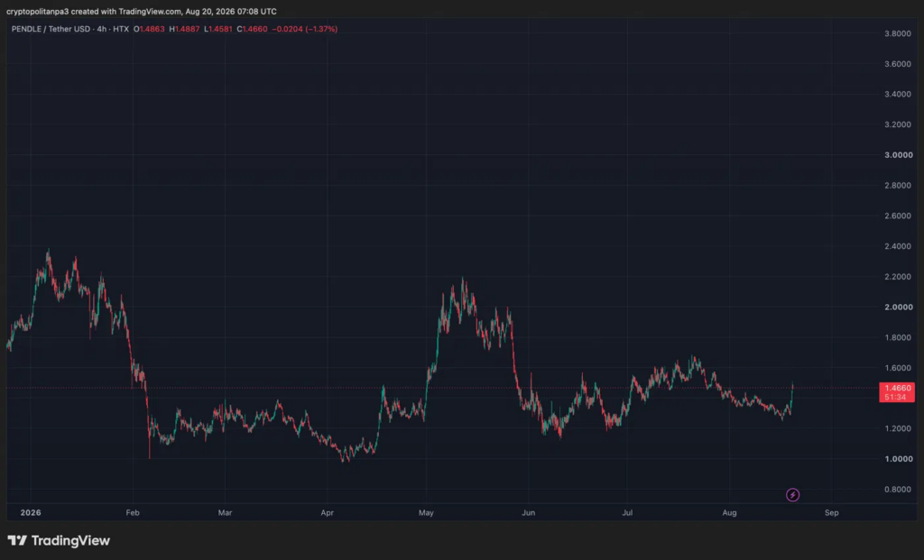Click the open value O1.4863
Viewport: 924px width, 560px height.
click(x=149, y=29)
